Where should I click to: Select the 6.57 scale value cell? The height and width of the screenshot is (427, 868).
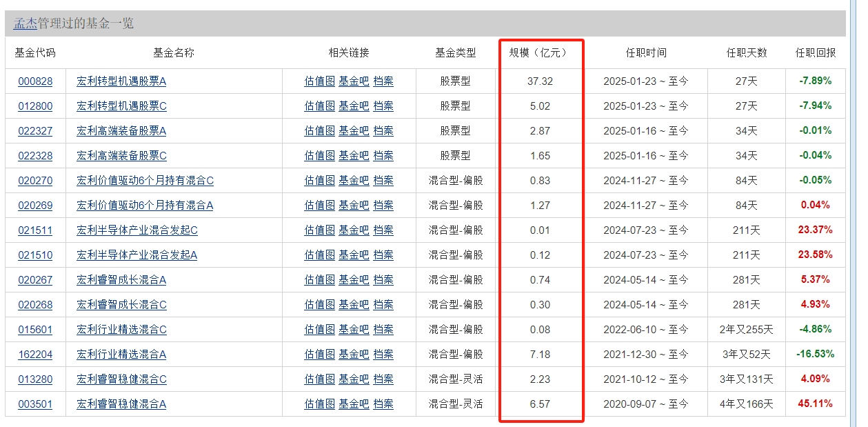[x=541, y=404]
